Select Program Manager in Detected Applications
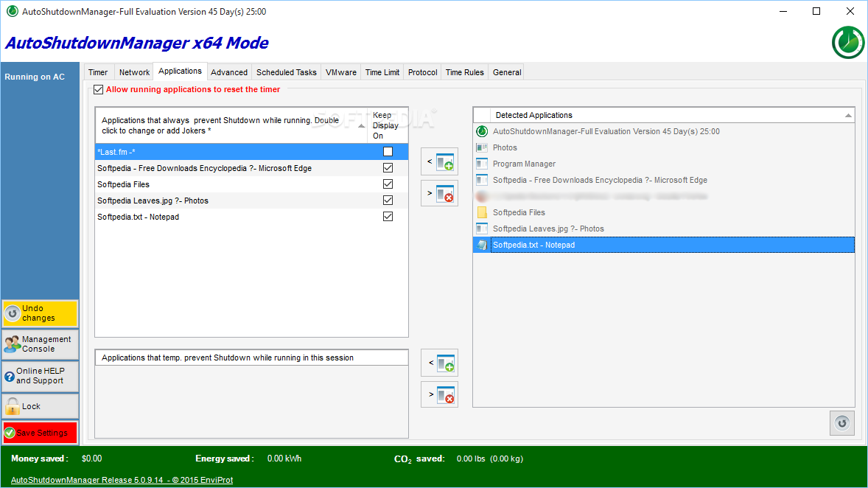Viewport: 868px width, 488px height. pyautogui.click(x=664, y=164)
